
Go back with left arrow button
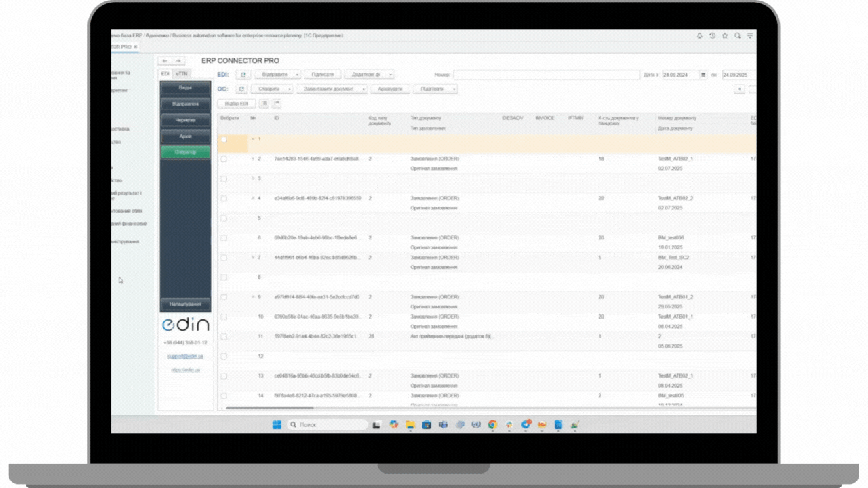click(165, 61)
